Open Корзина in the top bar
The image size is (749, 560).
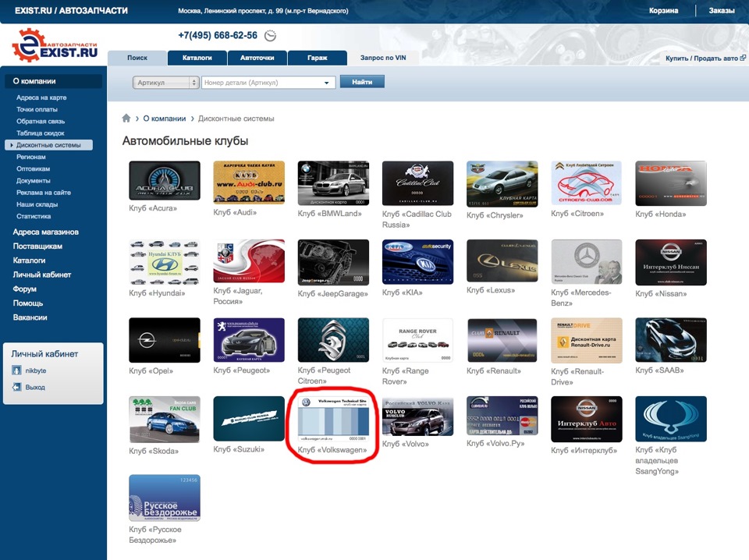pos(663,10)
